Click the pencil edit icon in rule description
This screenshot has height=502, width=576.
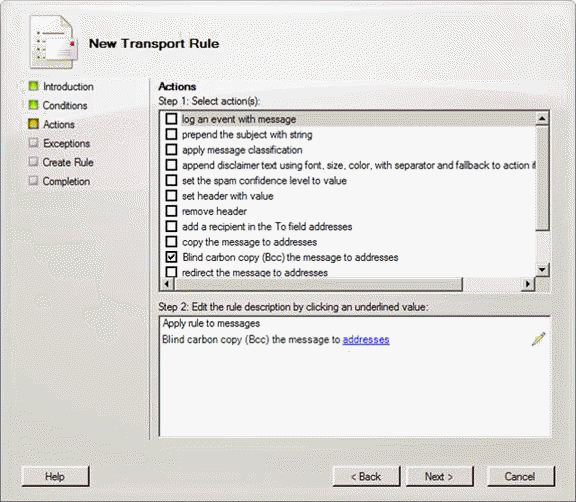(539, 339)
